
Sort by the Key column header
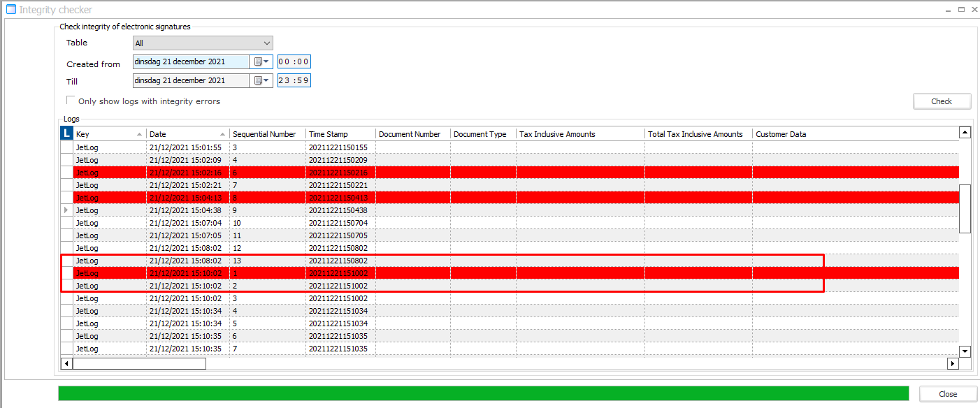pos(108,134)
